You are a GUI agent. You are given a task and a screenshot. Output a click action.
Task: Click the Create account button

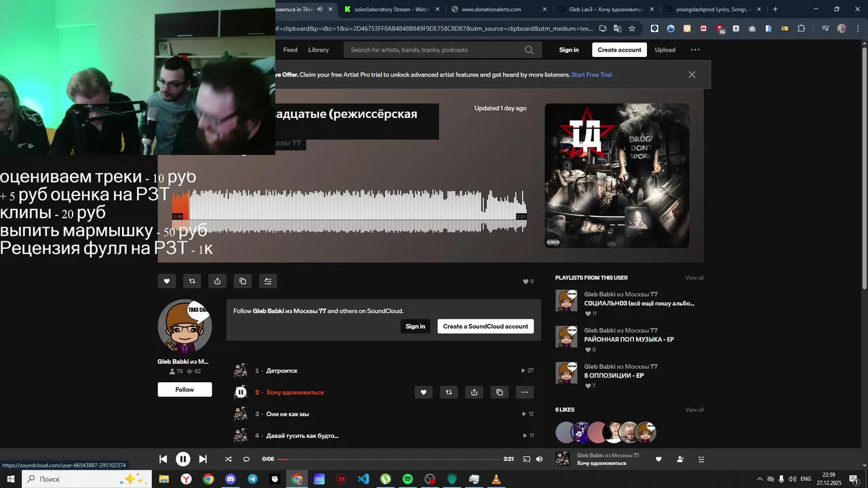point(619,49)
